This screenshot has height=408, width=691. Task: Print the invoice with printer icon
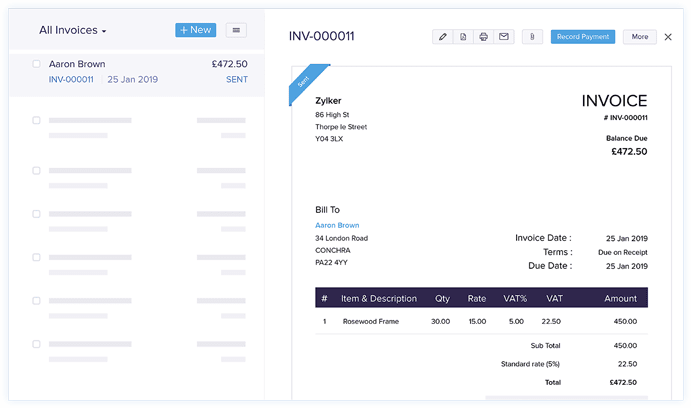click(x=483, y=37)
